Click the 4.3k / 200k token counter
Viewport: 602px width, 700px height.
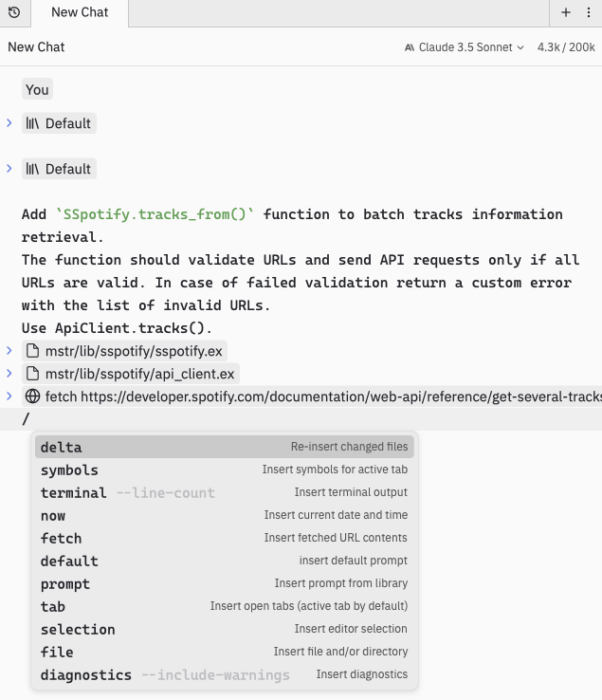[x=566, y=47]
